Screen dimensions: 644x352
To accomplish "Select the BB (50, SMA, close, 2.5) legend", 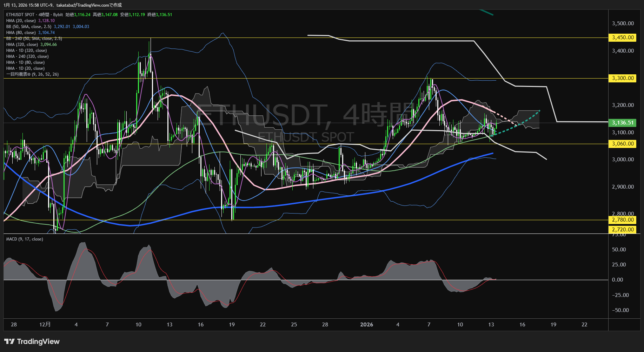I will point(29,27).
